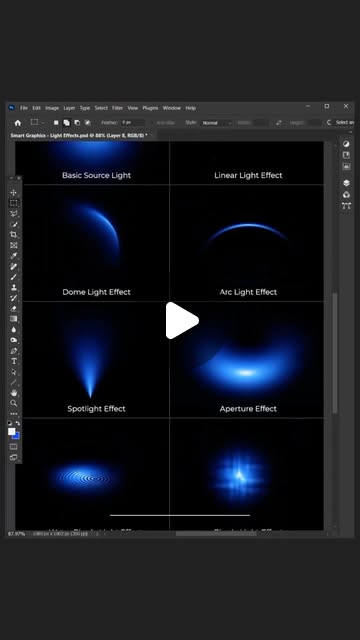Open the Edit Toolbar three-dots menu
The width and height of the screenshot is (360, 640).
click(14, 414)
